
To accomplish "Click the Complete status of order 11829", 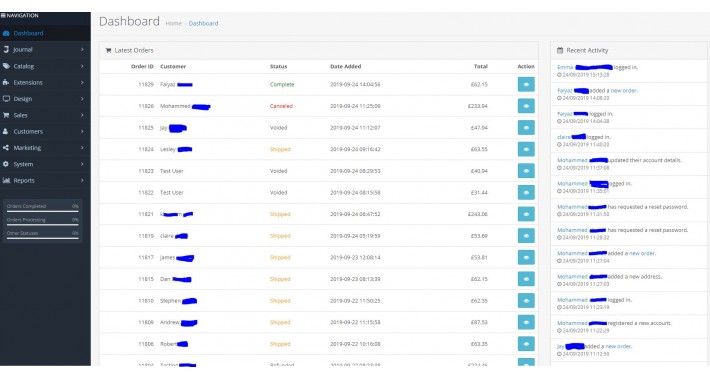I will click(x=282, y=84).
